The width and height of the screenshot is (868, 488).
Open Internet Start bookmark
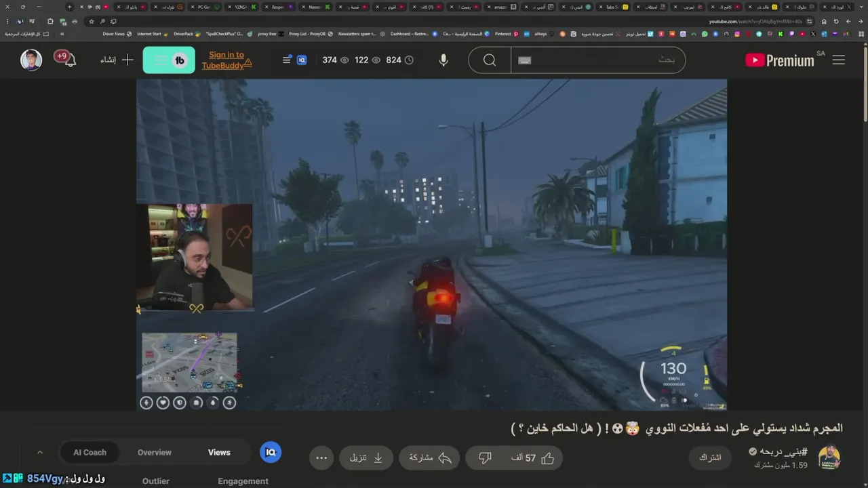[x=152, y=34]
